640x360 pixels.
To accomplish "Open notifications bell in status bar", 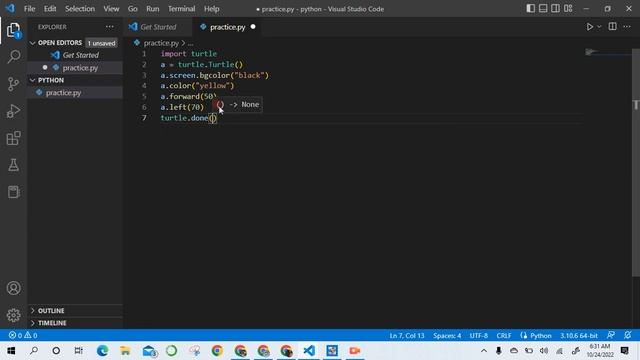I will click(628, 335).
